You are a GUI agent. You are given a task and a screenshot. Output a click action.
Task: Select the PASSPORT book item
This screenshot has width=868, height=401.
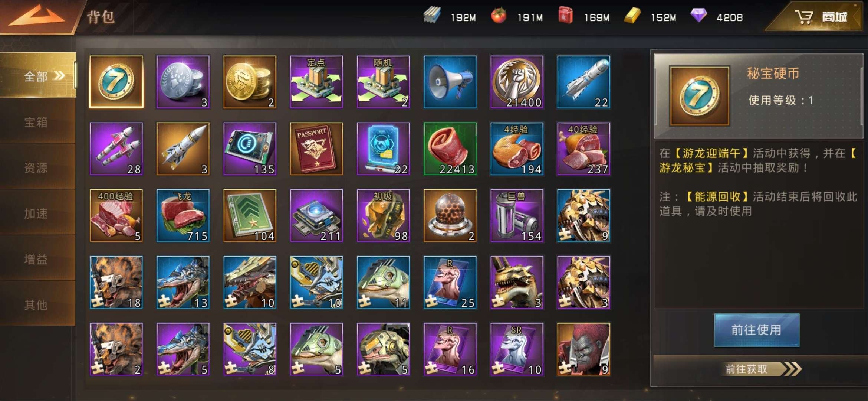tap(316, 149)
